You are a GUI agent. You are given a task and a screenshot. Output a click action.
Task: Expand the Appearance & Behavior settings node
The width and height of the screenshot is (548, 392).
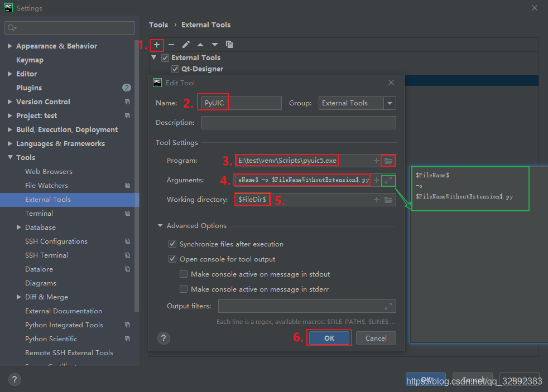[10, 46]
